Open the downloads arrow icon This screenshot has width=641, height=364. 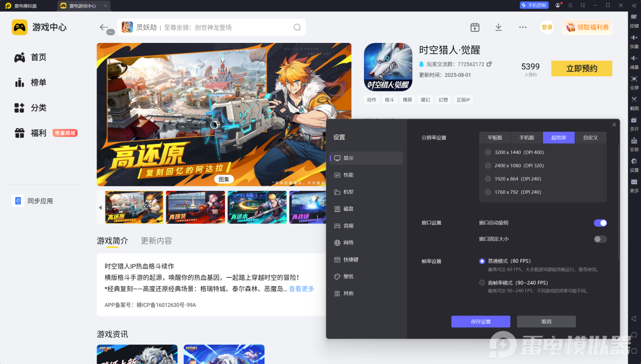click(498, 27)
